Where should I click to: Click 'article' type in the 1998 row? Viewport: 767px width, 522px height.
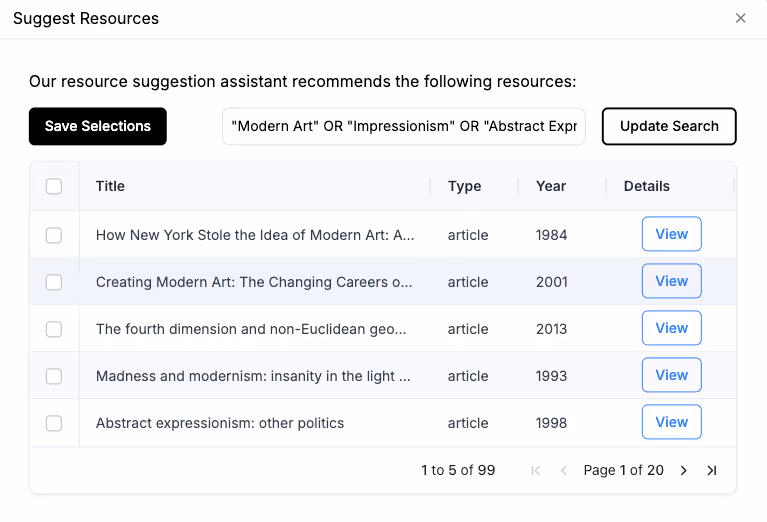[468, 423]
